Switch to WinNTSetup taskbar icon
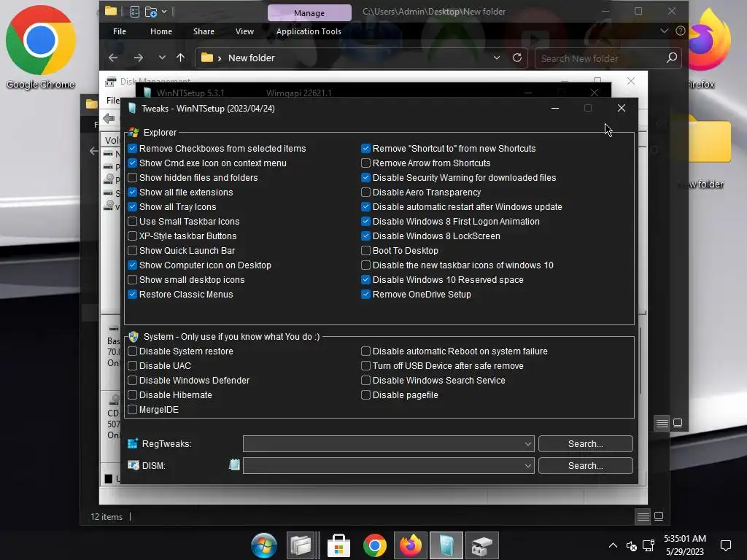This screenshot has height=560, width=747. 446,545
